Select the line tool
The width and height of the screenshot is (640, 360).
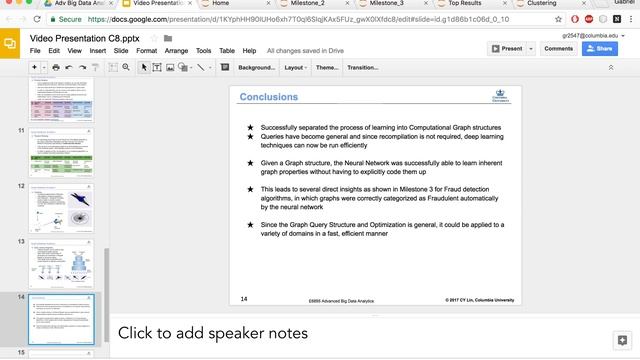[x=201, y=67]
